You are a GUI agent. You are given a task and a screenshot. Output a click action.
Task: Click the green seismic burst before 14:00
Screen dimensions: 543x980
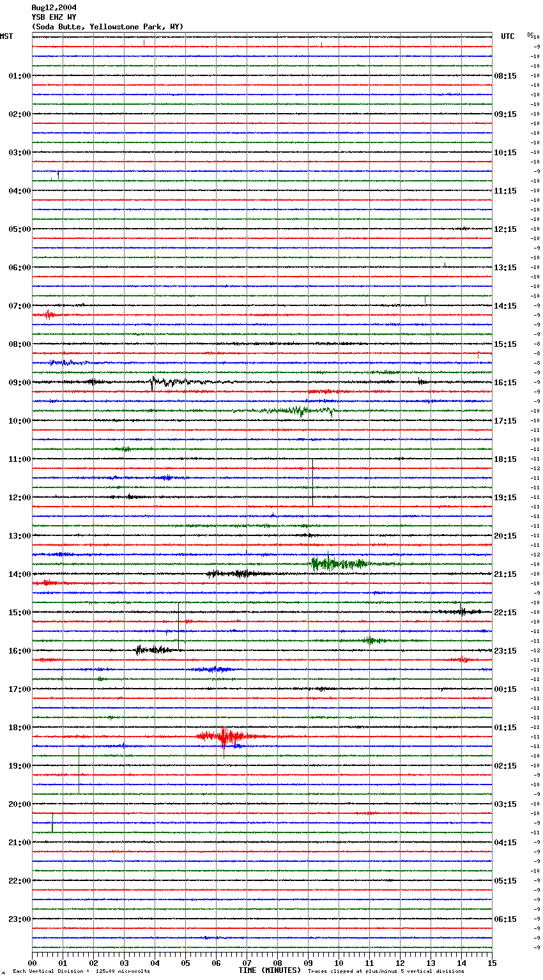[329, 563]
